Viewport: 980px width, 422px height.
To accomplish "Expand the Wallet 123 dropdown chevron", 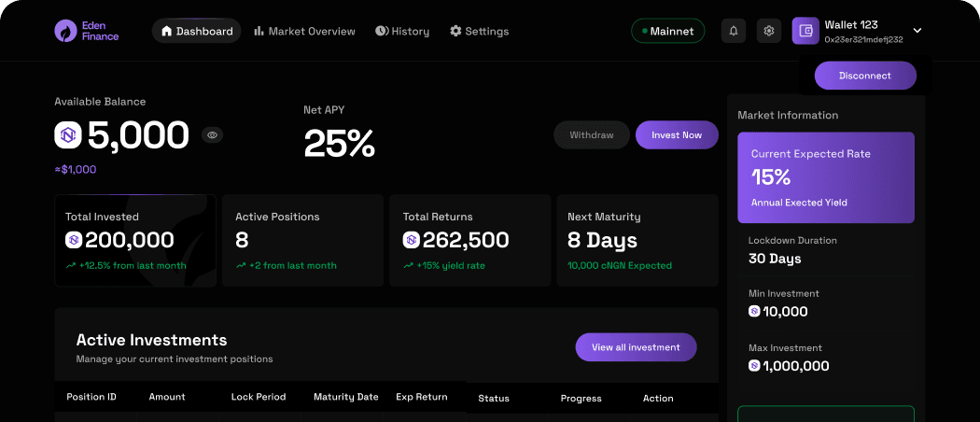I will (917, 31).
